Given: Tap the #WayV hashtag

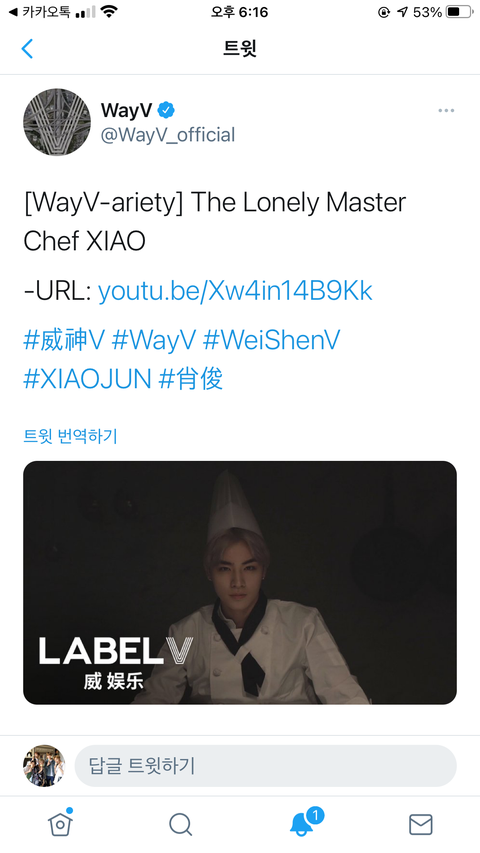Looking at the screenshot, I should tap(153, 340).
